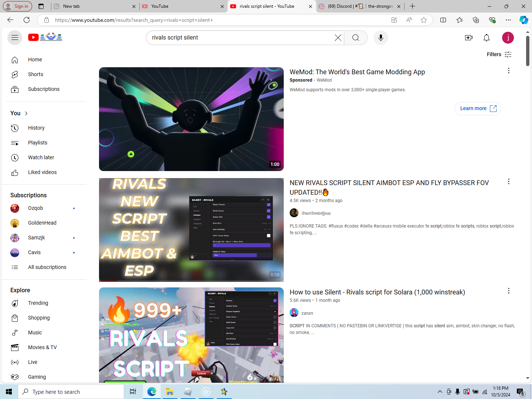Screen dimensions: 532x399
Task: Open browser favorites list
Action: coord(459,20)
